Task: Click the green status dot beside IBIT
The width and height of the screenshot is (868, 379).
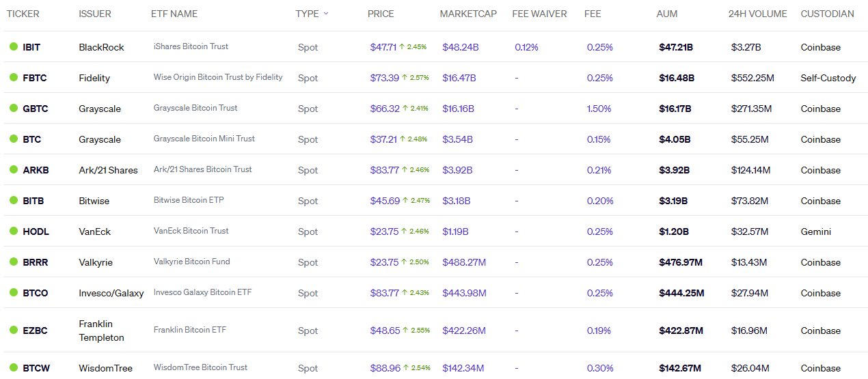Action: [13, 47]
